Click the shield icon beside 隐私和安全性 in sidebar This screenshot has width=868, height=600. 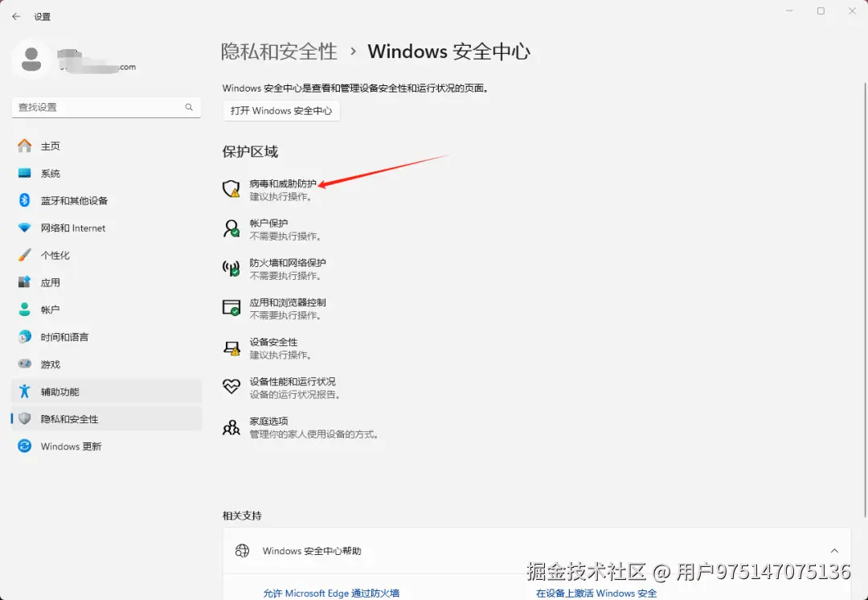24,418
